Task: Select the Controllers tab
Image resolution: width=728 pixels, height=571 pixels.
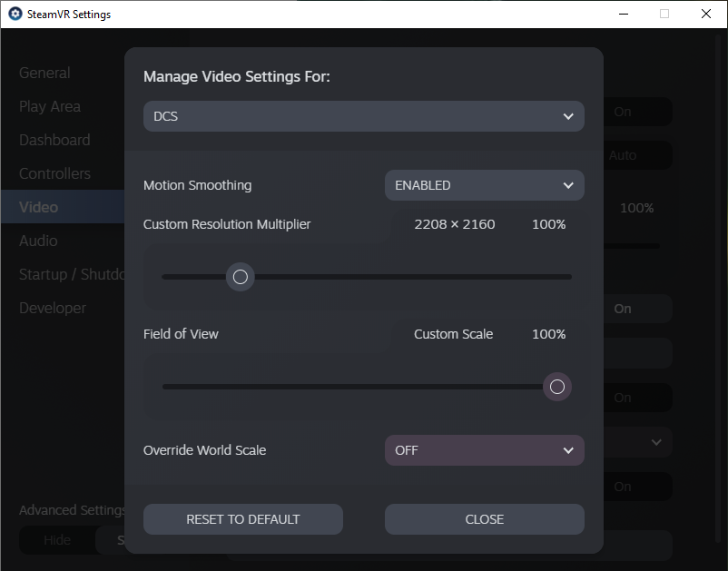Action: [54, 173]
